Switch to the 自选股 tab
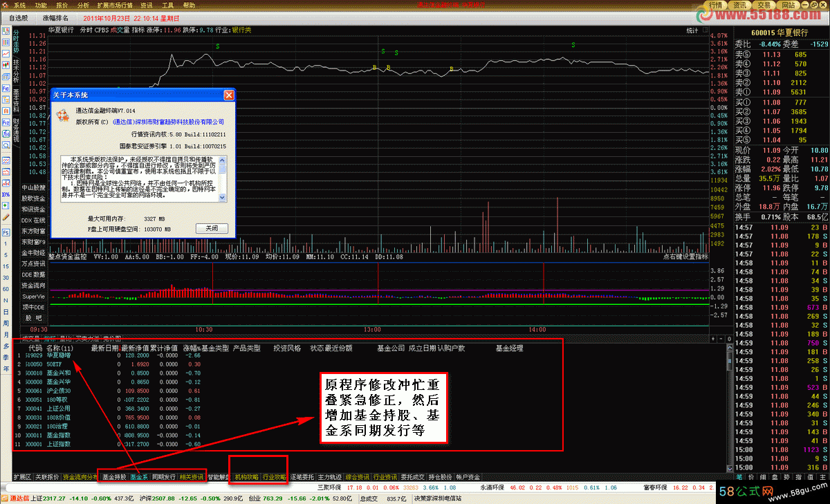Viewport: 830px width, 504px height. (x=19, y=19)
